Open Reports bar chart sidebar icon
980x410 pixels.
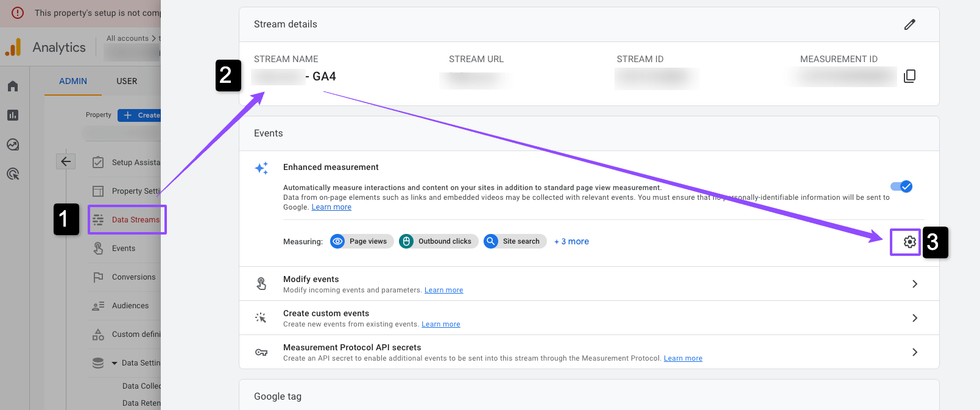pyautogui.click(x=13, y=115)
